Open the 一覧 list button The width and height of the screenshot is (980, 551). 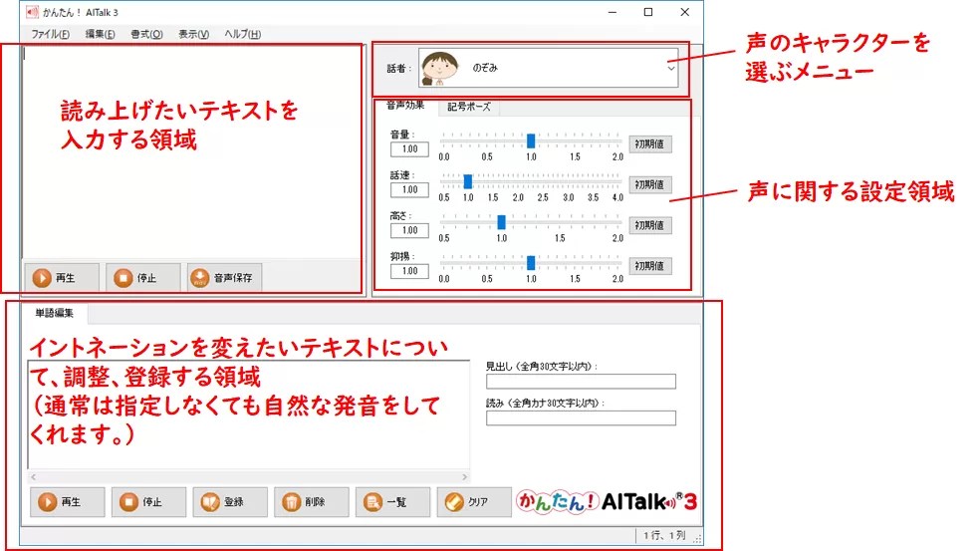392,501
